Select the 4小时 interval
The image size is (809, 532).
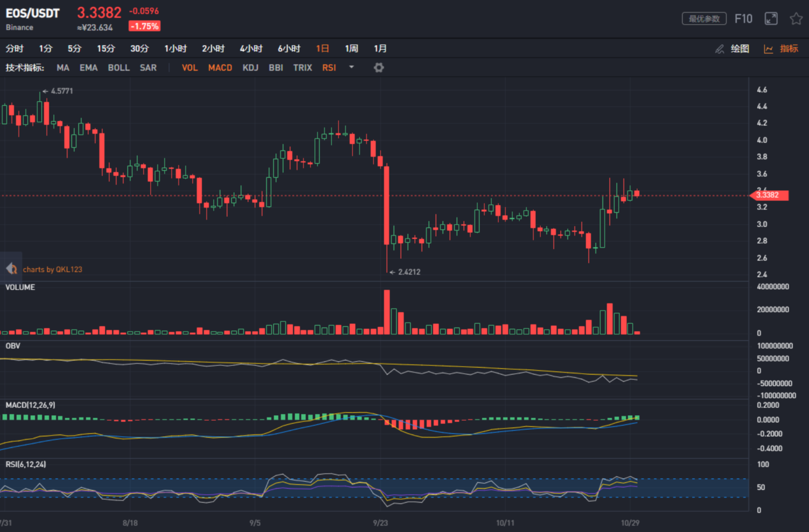pyautogui.click(x=251, y=49)
